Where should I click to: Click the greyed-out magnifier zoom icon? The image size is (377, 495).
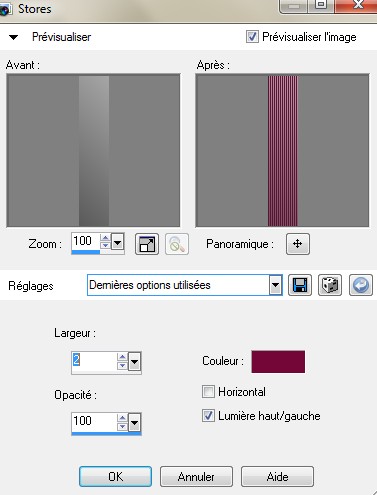click(177, 244)
